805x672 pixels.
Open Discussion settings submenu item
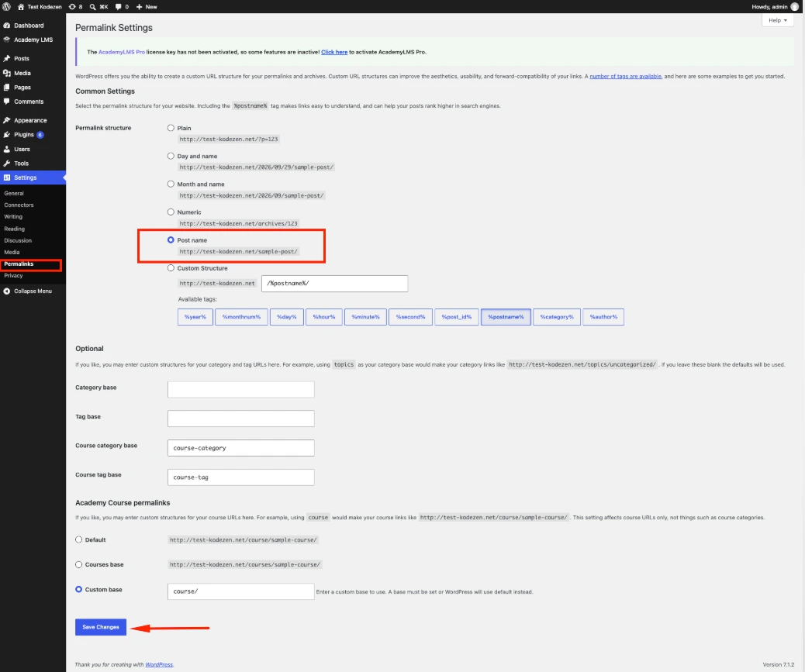click(18, 240)
